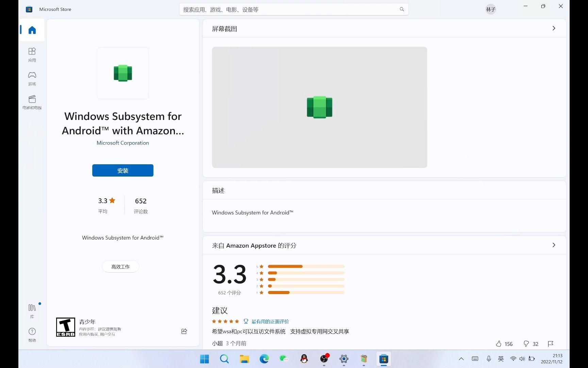Open the Microsoft Corporation publisher link
Image resolution: width=588 pixels, height=368 pixels.
[x=123, y=143]
